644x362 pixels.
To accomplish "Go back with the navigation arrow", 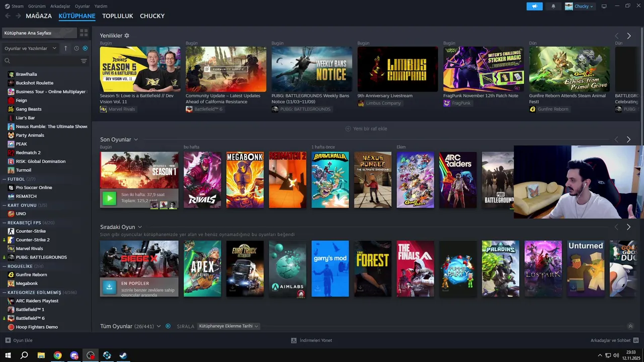I will click(x=8, y=16).
